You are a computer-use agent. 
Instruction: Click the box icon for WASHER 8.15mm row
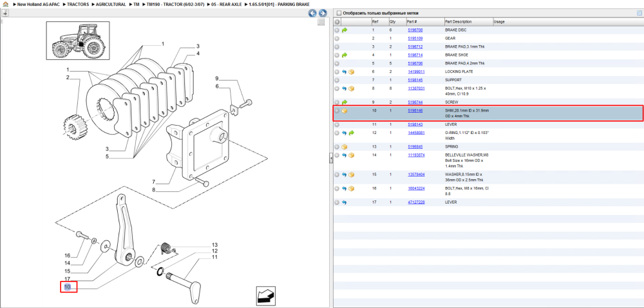coord(351,175)
